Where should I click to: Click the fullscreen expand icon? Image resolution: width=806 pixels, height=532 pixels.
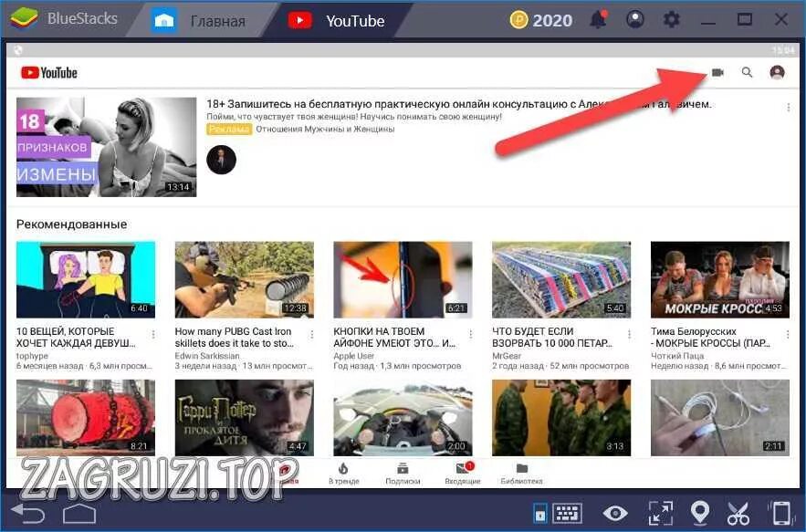pyautogui.click(x=661, y=513)
